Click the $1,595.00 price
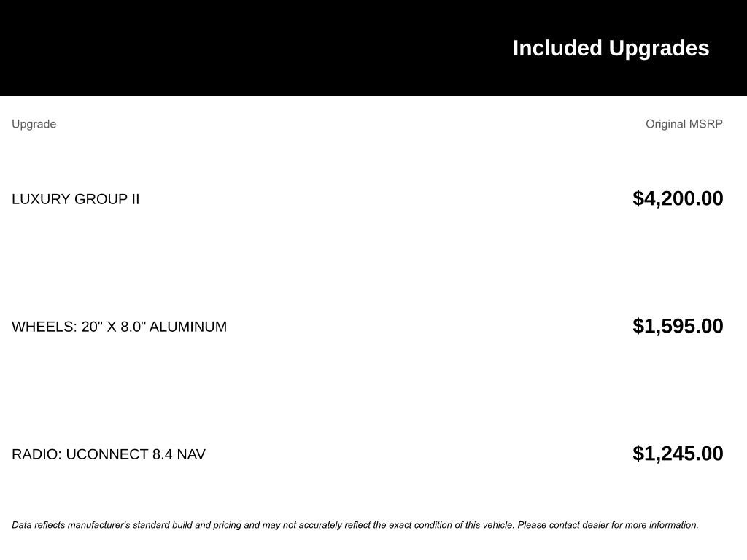This screenshot has width=747, height=560. [678, 326]
